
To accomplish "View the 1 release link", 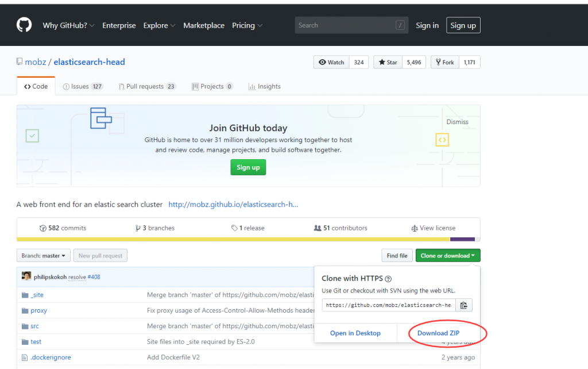I will tap(248, 228).
